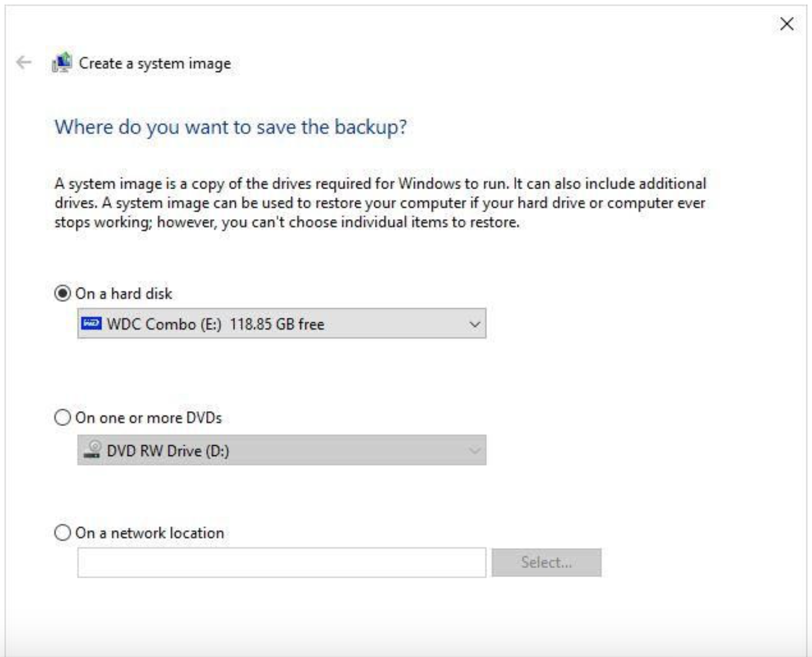Click the 'On a network location' label text
The image size is (812, 657).
point(149,533)
